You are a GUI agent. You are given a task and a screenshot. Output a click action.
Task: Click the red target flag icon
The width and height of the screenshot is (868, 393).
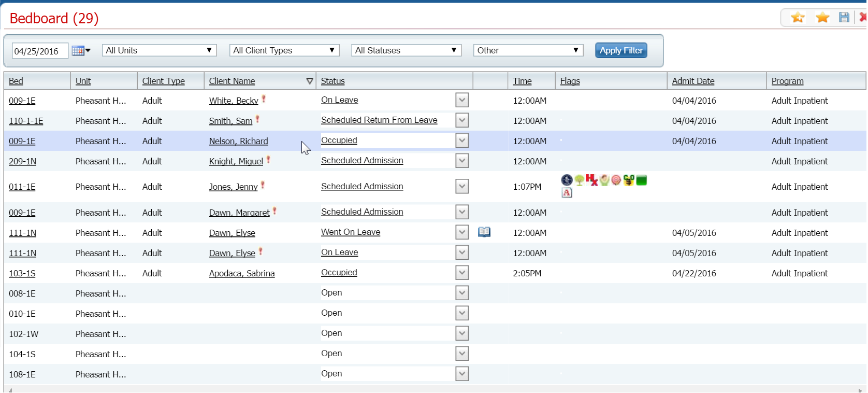(x=616, y=180)
